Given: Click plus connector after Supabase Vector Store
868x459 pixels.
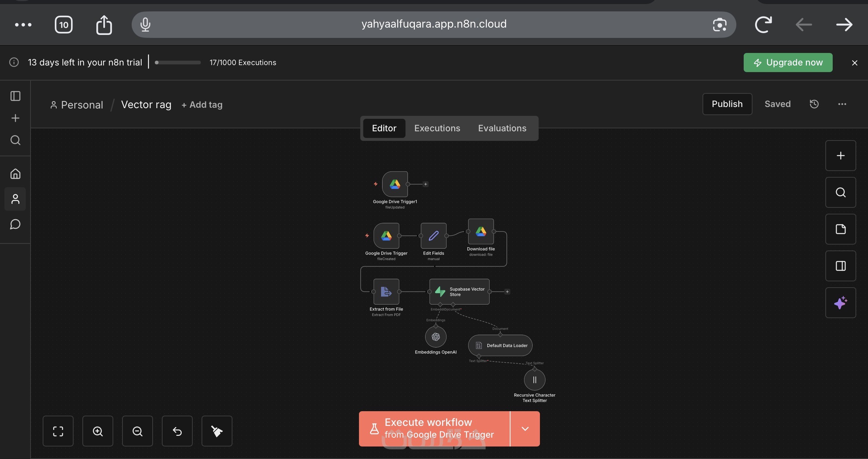Looking at the screenshot, I should click(x=507, y=292).
